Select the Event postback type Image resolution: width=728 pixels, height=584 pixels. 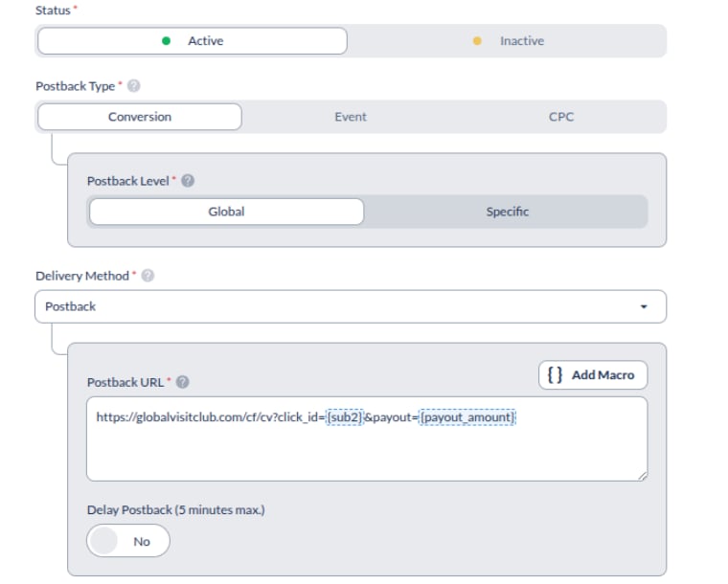(x=351, y=117)
